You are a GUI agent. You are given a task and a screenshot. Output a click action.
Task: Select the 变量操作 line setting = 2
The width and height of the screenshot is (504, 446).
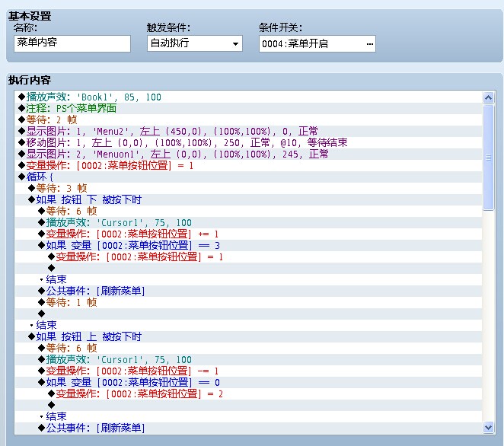[248, 394]
